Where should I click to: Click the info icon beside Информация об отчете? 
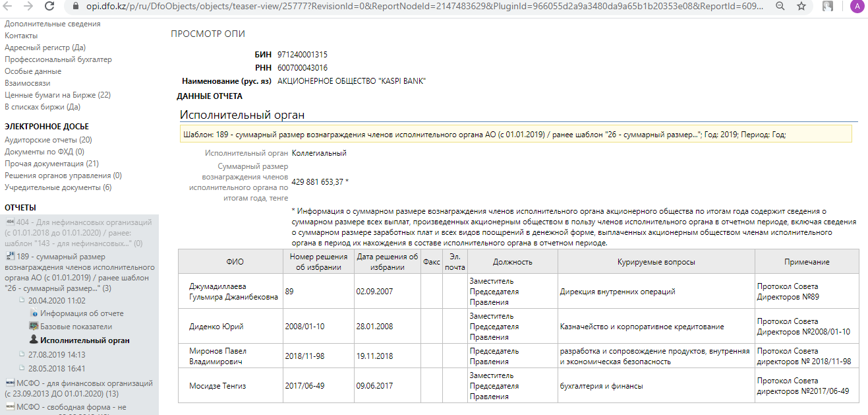34,313
